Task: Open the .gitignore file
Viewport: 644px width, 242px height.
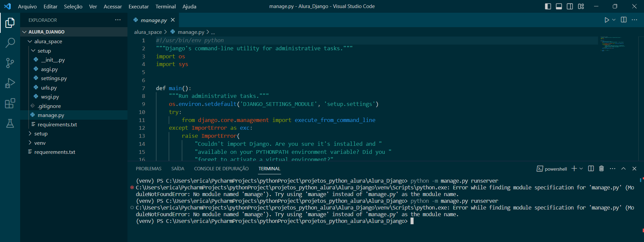Action: click(x=74, y=106)
